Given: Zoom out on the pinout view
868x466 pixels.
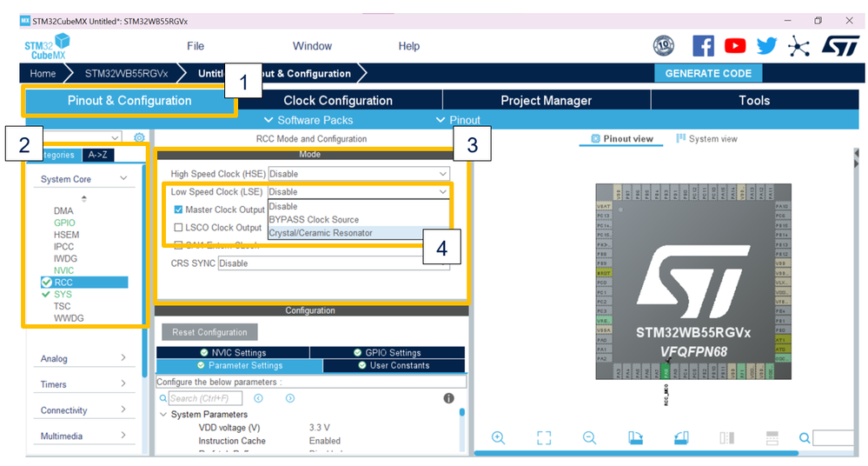Looking at the screenshot, I should tap(590, 437).
